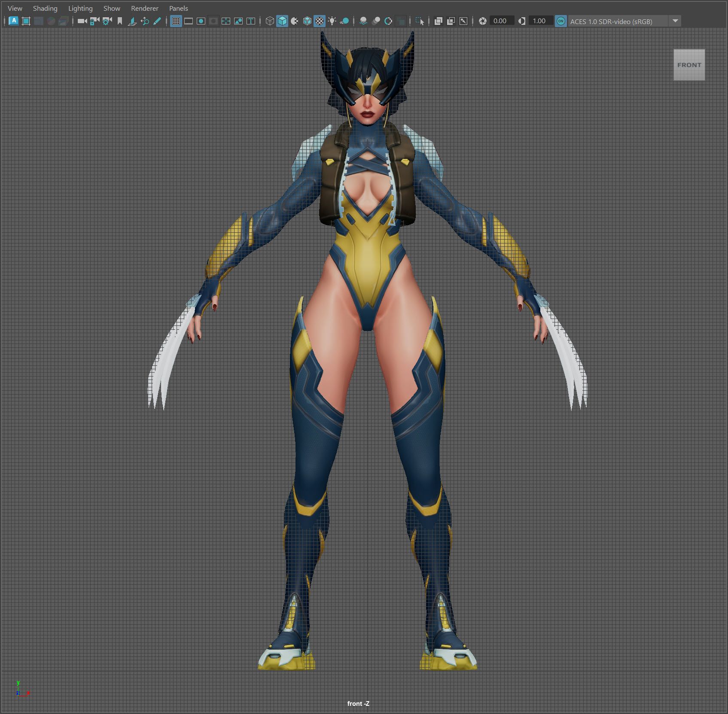Open the Renderer menu
728x714 pixels.
coord(144,8)
